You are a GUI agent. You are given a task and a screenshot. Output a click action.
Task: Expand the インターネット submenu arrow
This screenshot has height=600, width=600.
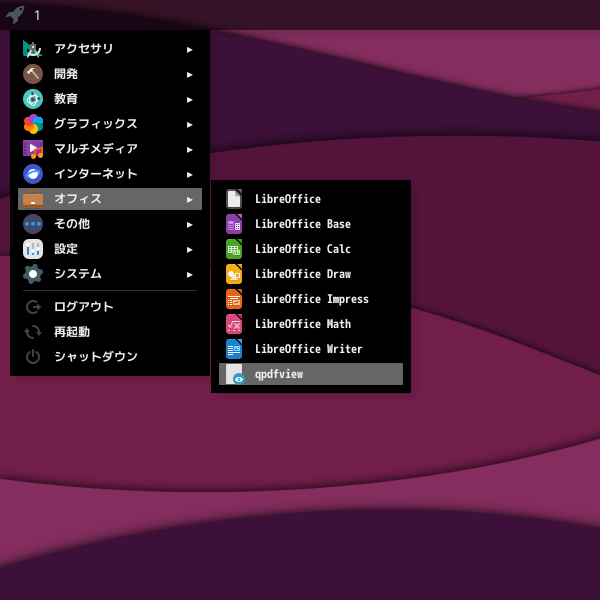click(190, 174)
